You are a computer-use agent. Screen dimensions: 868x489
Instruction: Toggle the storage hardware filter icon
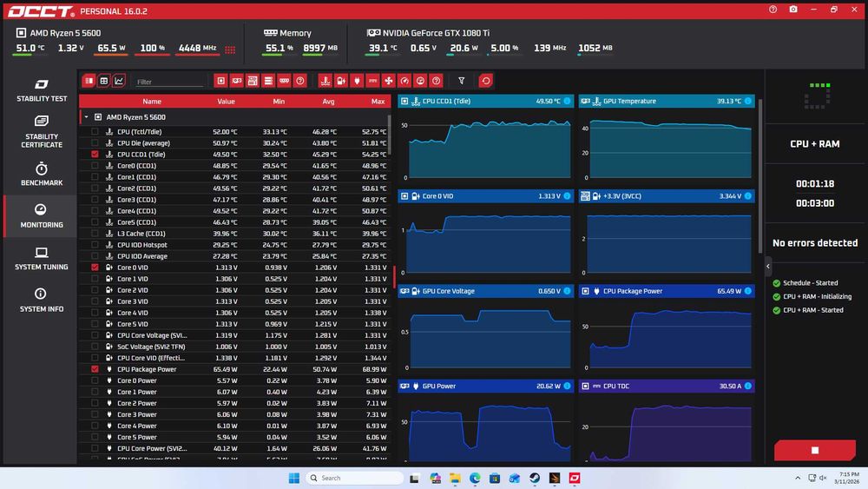pyautogui.click(x=268, y=81)
